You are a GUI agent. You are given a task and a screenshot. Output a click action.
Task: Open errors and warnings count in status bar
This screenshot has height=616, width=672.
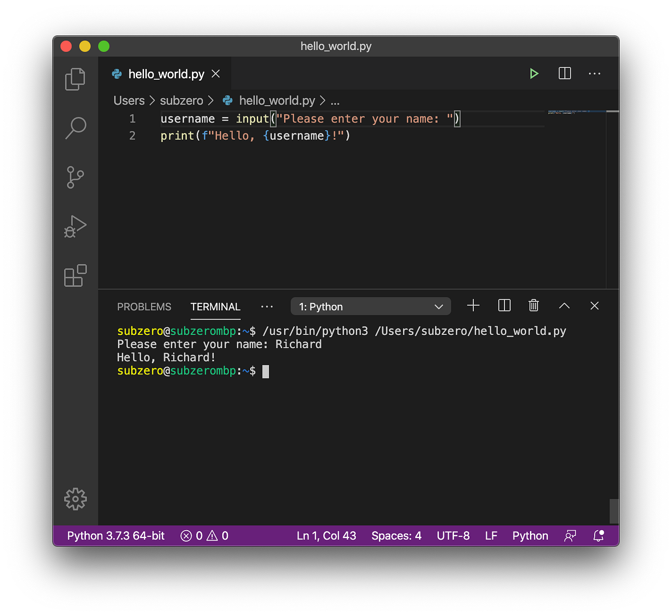click(204, 536)
